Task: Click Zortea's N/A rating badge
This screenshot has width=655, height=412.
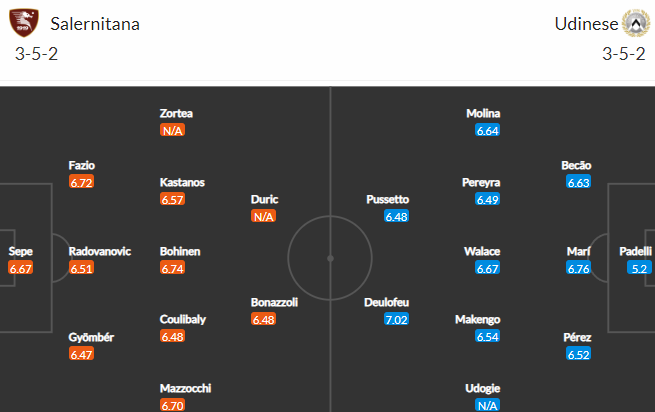Action: [x=173, y=131]
